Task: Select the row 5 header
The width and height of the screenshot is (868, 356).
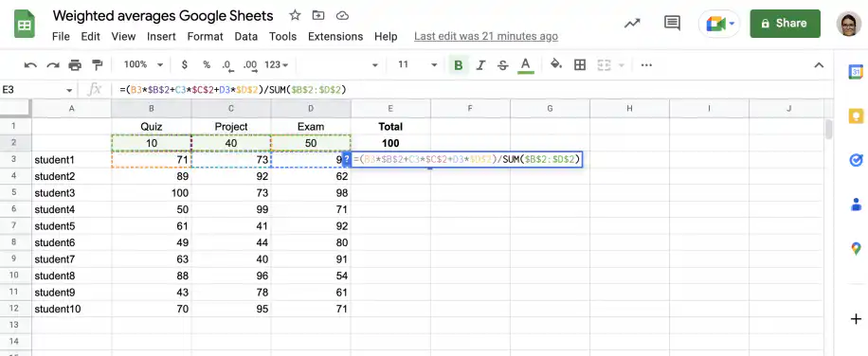Action: point(15,193)
